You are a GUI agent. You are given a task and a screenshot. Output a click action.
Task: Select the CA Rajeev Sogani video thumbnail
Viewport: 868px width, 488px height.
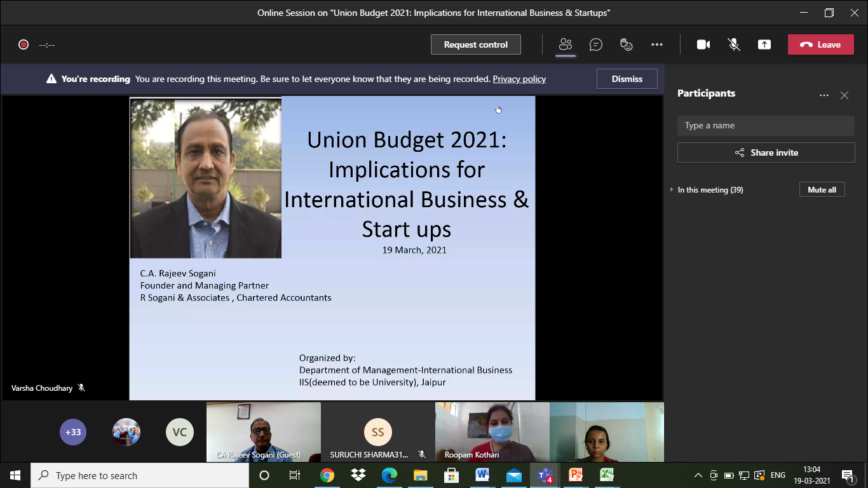(x=263, y=432)
